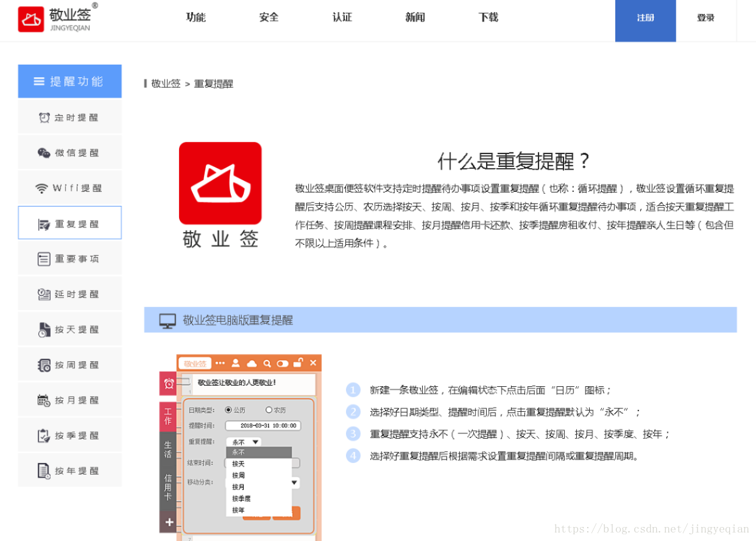Screen dimensions: 756x541
Task: Open the 认证 navigation menu
Action: click(x=342, y=18)
